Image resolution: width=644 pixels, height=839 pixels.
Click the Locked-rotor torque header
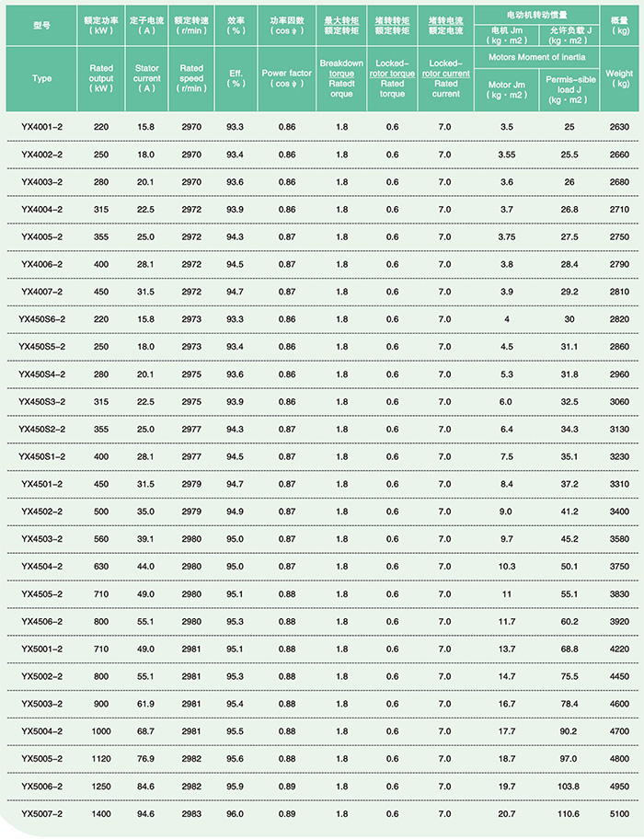pyautogui.click(x=392, y=78)
